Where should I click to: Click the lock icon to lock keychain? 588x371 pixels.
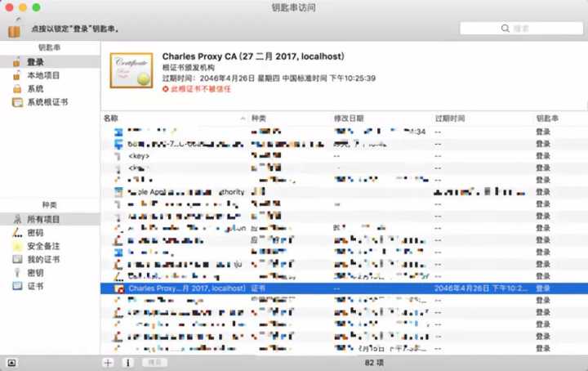[14, 29]
